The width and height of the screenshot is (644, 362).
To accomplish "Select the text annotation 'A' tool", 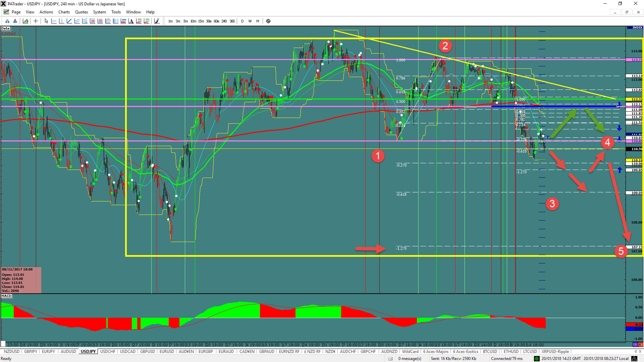I will click(x=131, y=21).
